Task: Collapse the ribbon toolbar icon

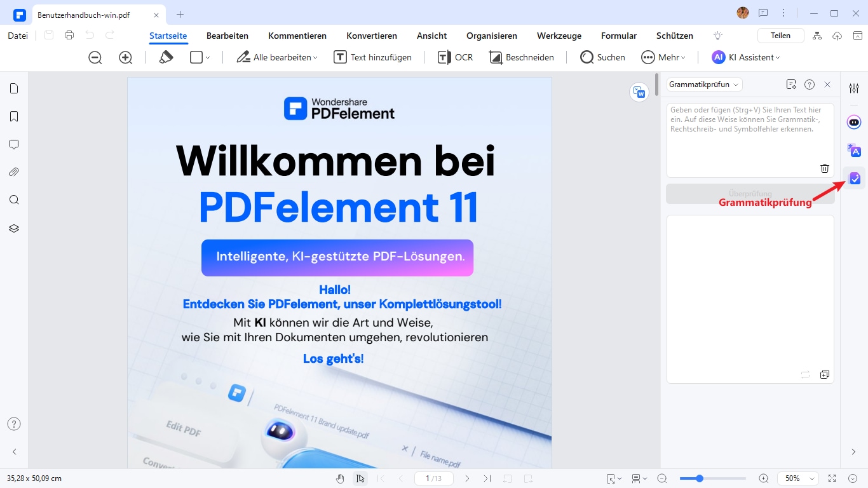Action: (x=858, y=36)
